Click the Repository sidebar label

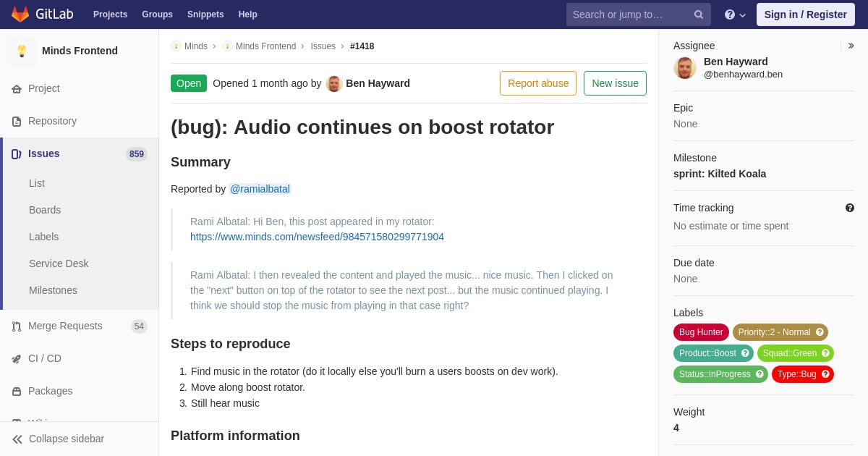pos(52,121)
